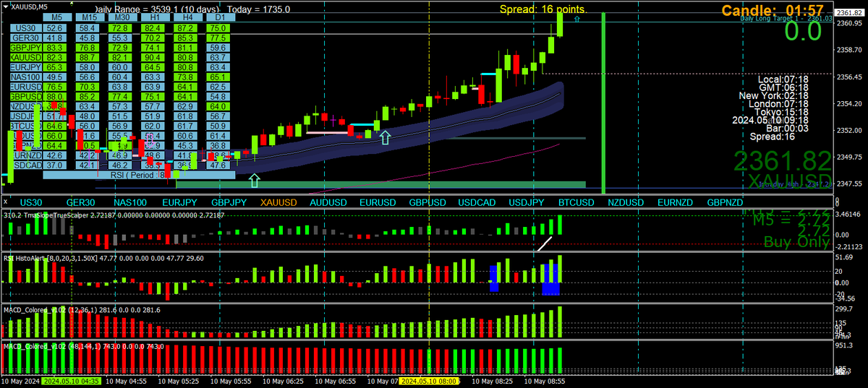This screenshot has width=868, height=388.
Task: Switch chart to GER30 in symbol bar
Action: click(x=81, y=203)
